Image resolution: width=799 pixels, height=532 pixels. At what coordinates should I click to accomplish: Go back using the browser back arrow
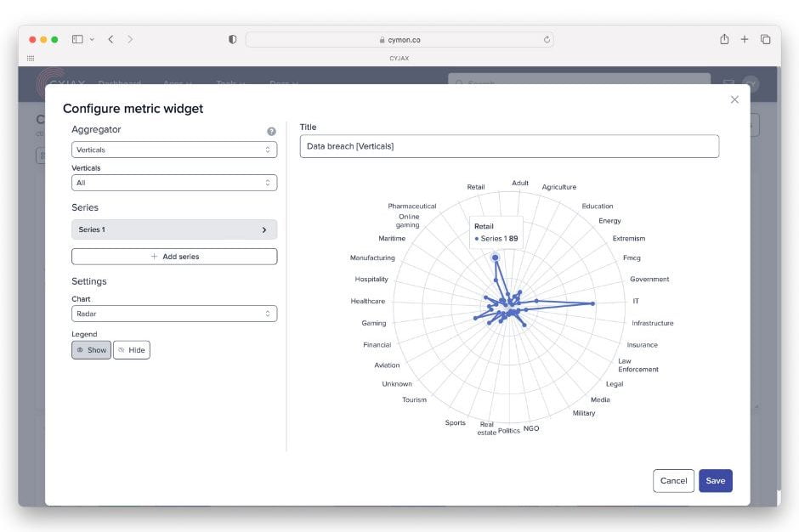(110, 39)
